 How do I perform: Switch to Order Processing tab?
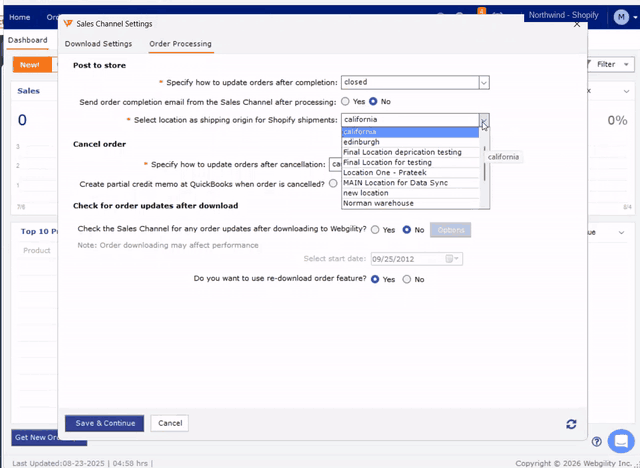coord(180,44)
